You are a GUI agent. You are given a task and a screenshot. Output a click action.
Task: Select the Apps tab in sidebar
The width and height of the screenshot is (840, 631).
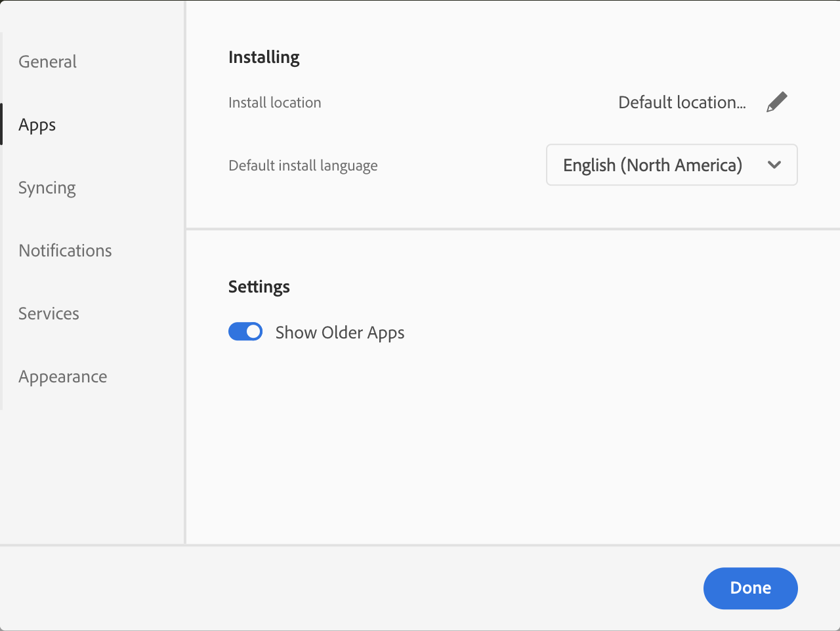(x=37, y=125)
